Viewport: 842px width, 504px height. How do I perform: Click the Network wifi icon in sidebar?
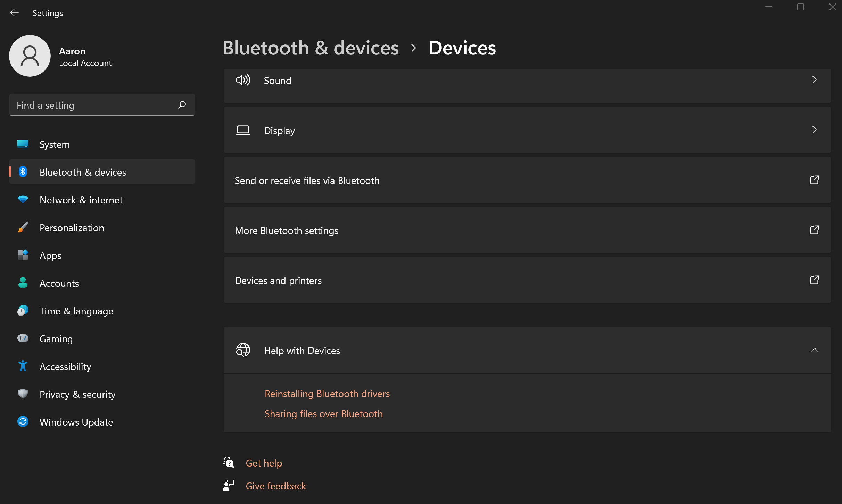coord(23,200)
